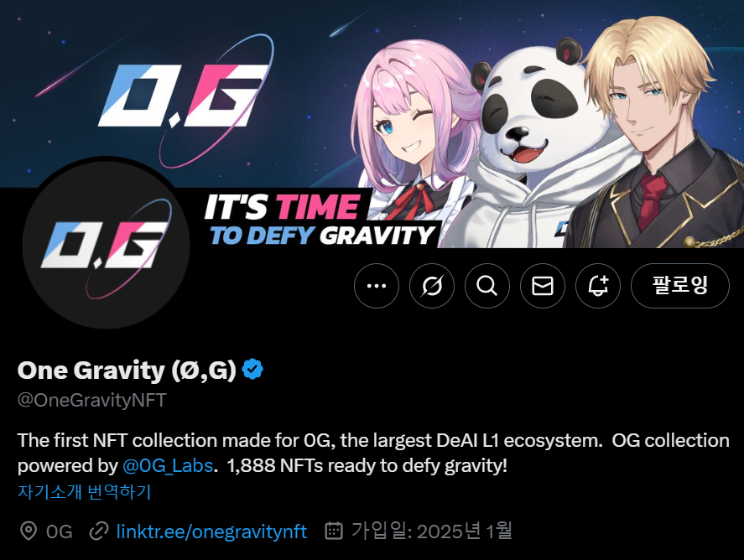Click the 팔로잉 following button
This screenshot has height=560, width=744.
680,286
